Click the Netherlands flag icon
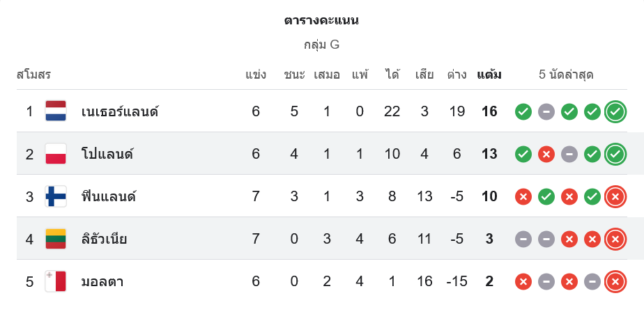 (x=56, y=111)
